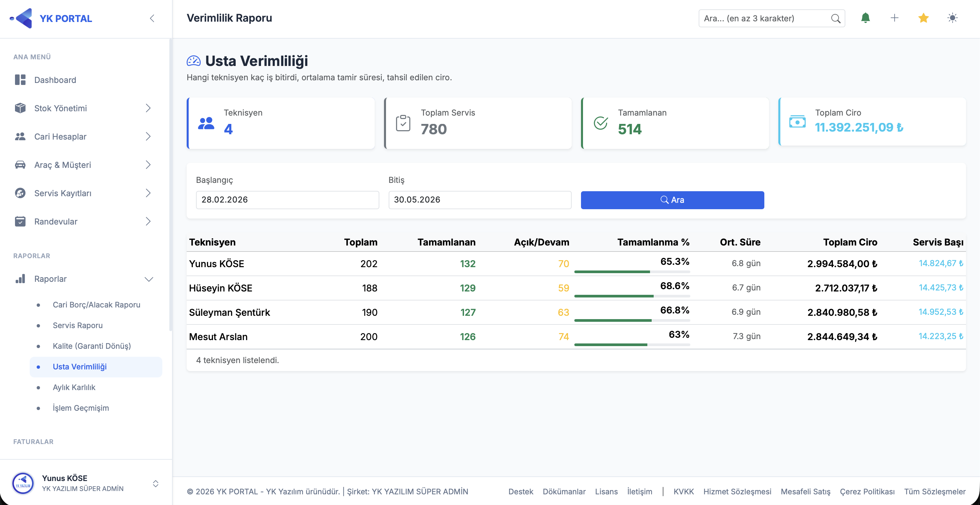Open the notifications bell icon
The image size is (980, 505).
click(x=865, y=18)
